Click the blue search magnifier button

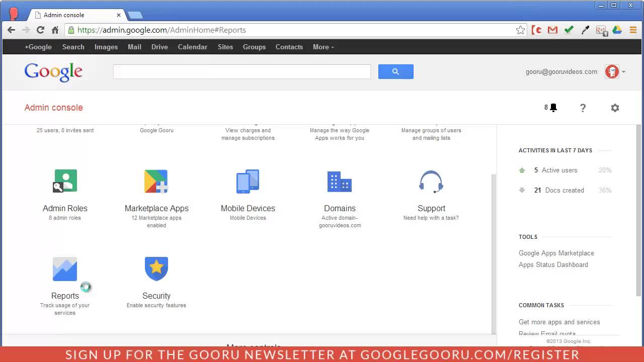tap(396, 71)
